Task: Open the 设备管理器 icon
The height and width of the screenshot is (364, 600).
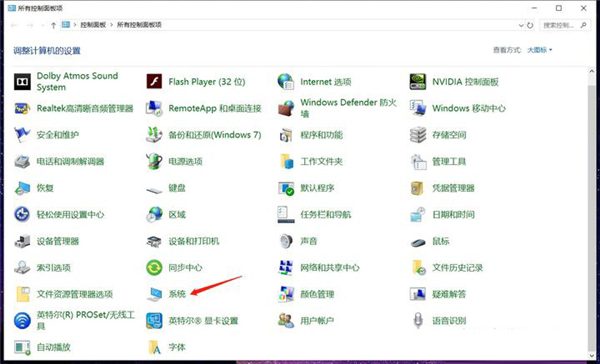Action: pos(22,241)
